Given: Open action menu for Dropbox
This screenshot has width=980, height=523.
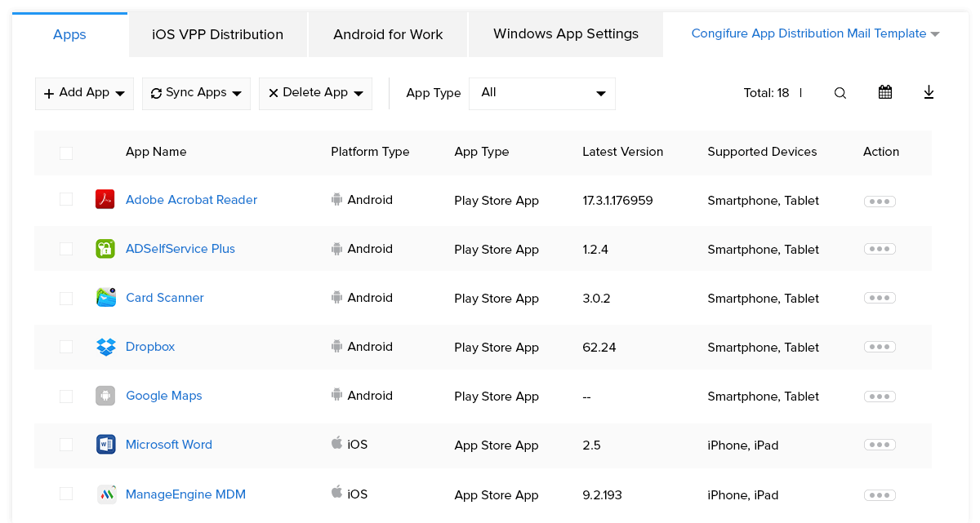Looking at the screenshot, I should [x=880, y=347].
